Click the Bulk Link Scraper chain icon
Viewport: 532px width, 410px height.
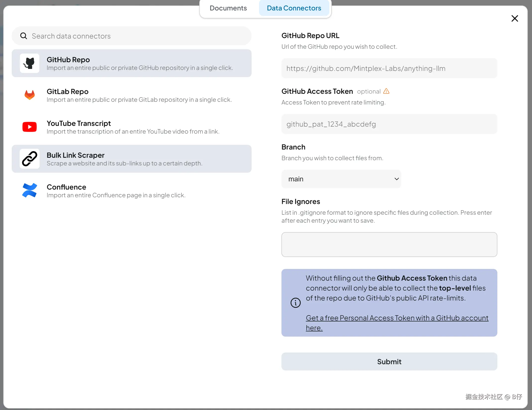coord(29,159)
